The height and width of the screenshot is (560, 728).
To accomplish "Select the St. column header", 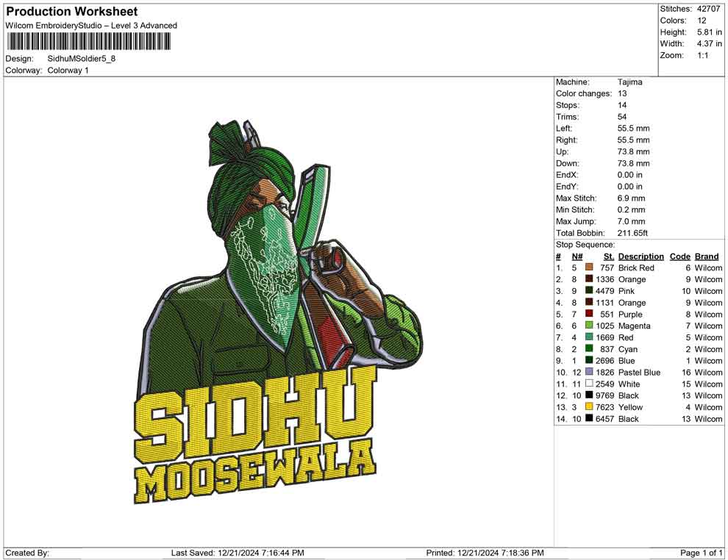I will click(x=609, y=256).
